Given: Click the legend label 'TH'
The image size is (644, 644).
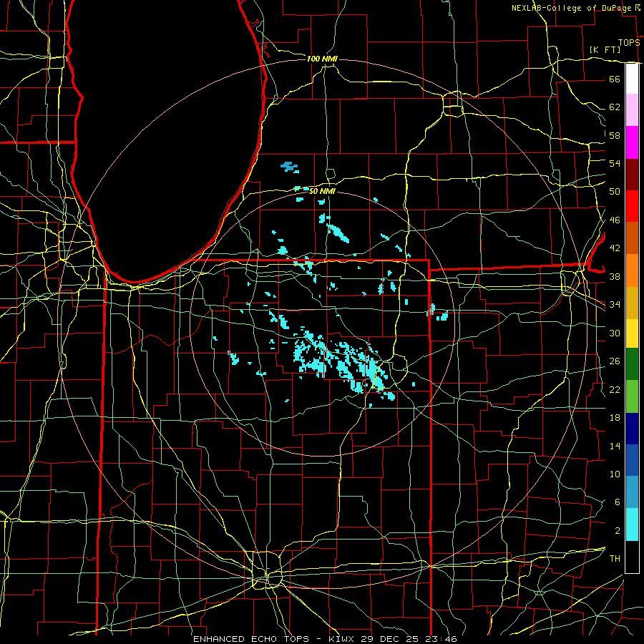Looking at the screenshot, I should click(x=615, y=559).
